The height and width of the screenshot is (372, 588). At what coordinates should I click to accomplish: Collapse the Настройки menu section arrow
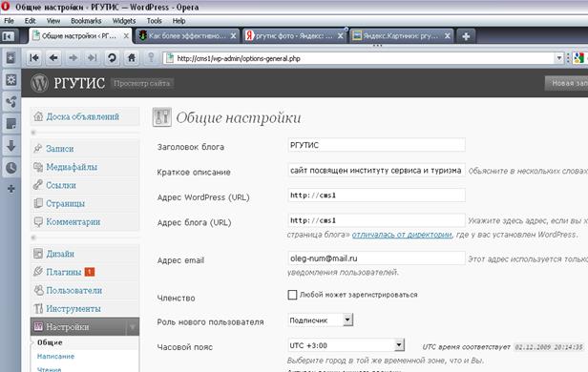(133, 327)
